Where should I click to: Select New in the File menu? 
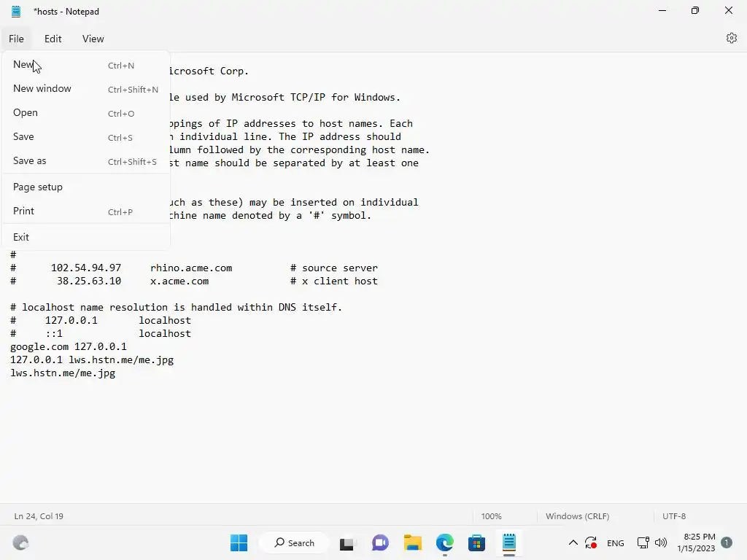pos(86,65)
